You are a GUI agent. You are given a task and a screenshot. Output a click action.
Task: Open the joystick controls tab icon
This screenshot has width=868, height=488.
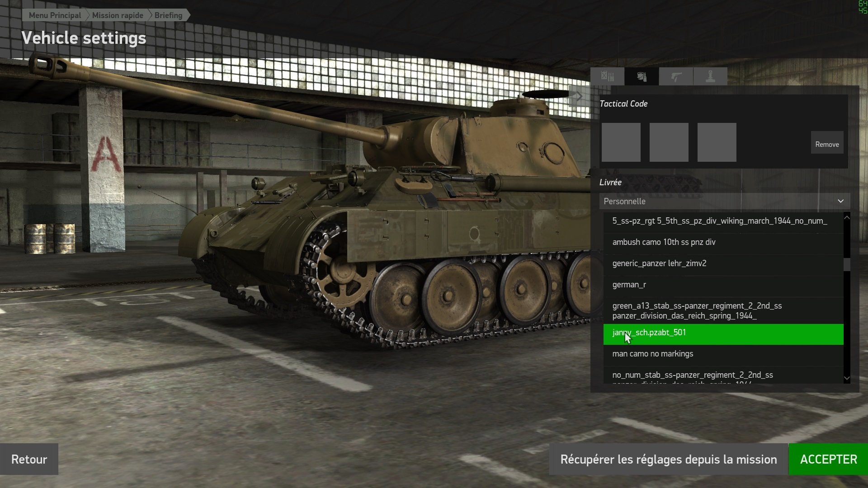710,76
